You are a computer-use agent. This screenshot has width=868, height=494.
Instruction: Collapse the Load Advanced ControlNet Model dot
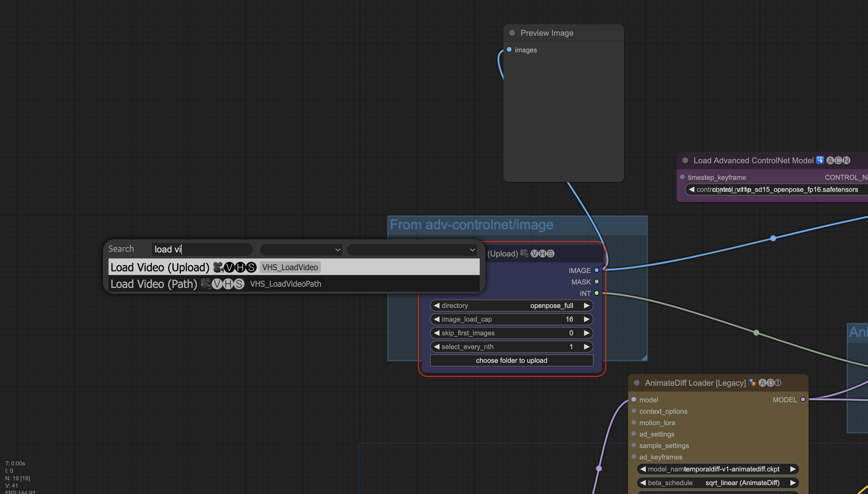click(685, 160)
